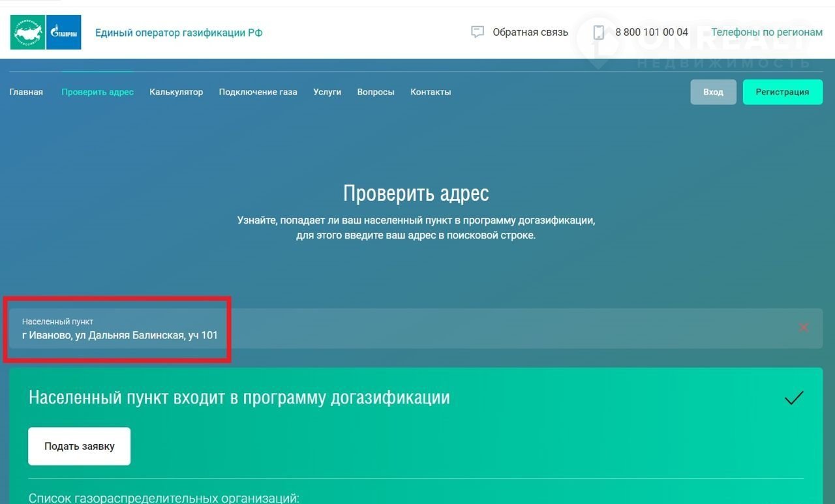835x504 pixels.
Task: Click Единый оператор газификации РФ title
Action: [x=179, y=33]
